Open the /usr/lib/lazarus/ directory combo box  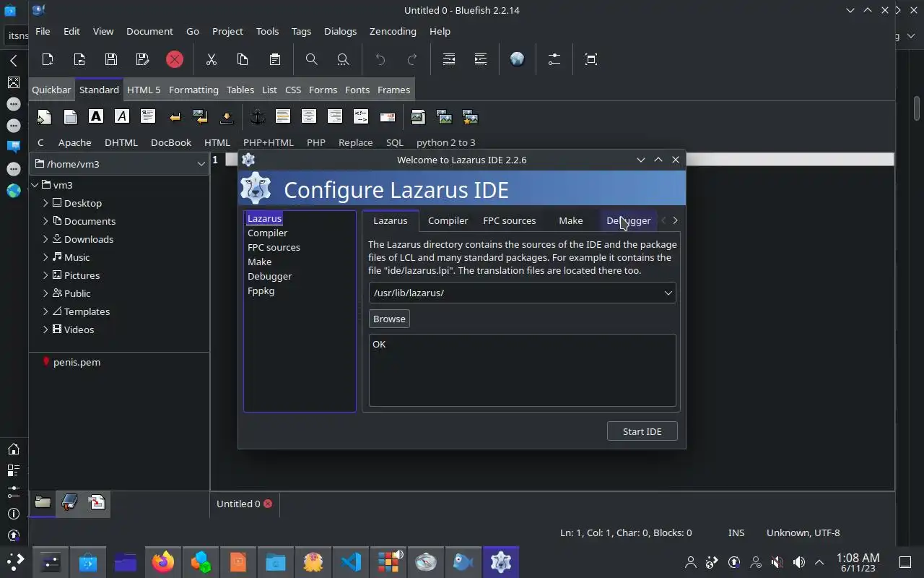[668, 293]
